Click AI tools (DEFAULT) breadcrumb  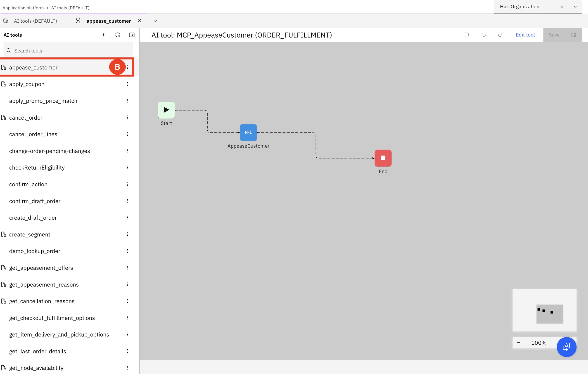[70, 8]
